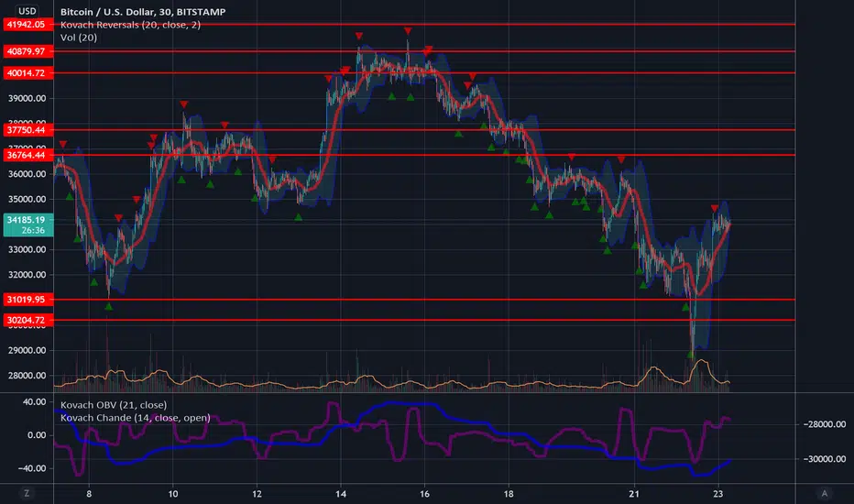Click date 10 on the time axis

coord(172,494)
